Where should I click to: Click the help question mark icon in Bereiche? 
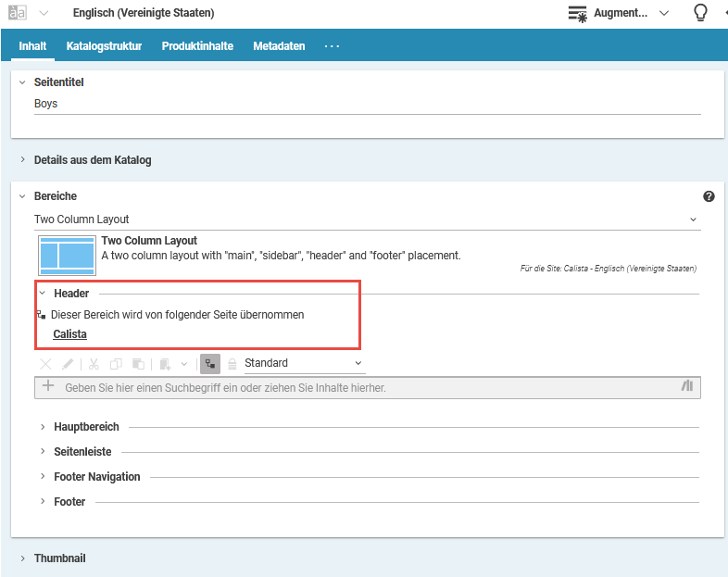(x=709, y=196)
